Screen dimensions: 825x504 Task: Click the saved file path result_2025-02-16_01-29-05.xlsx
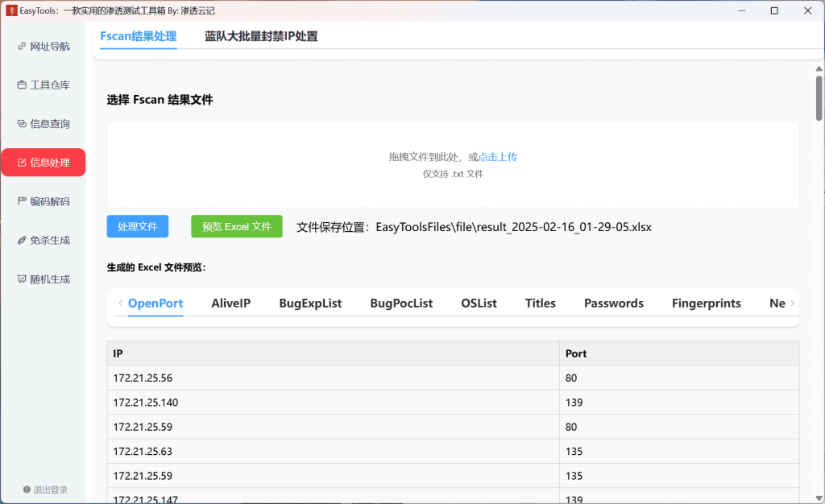click(x=513, y=227)
